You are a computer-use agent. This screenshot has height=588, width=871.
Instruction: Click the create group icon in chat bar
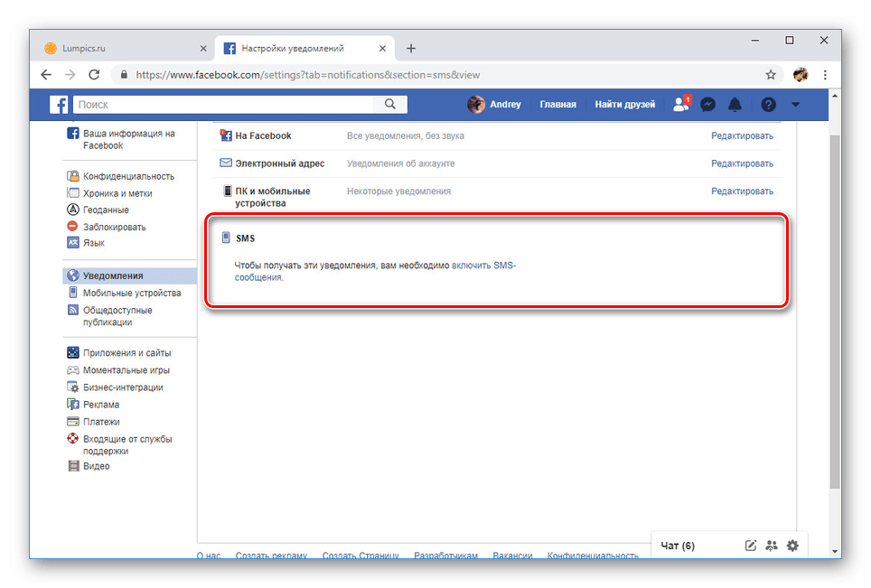771,546
